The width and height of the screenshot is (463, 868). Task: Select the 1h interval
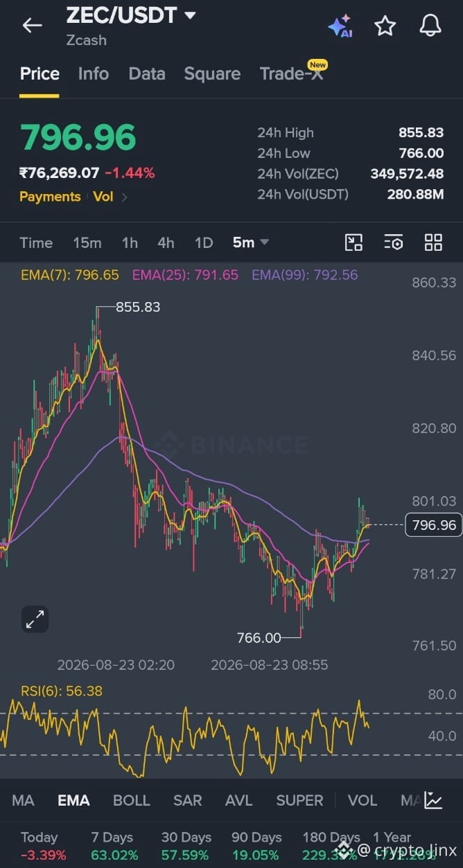click(x=130, y=242)
